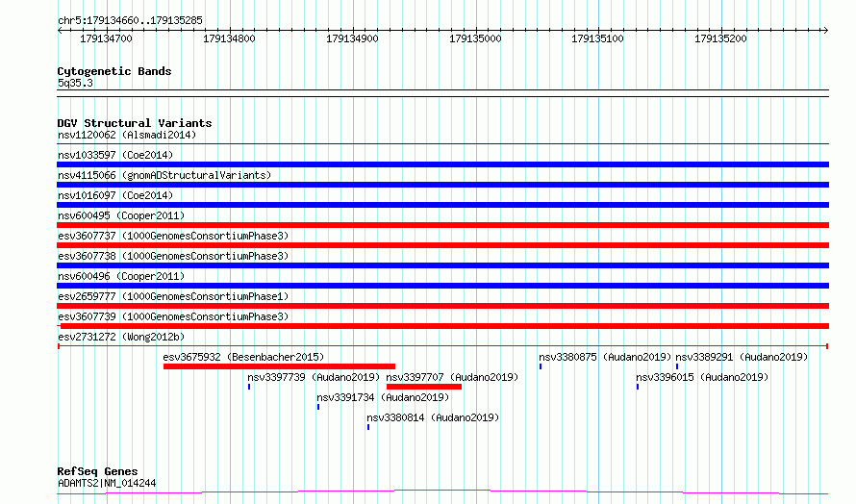856x504 pixels.
Task: Select the esv2659777 red variant bar
Action: pos(442,306)
